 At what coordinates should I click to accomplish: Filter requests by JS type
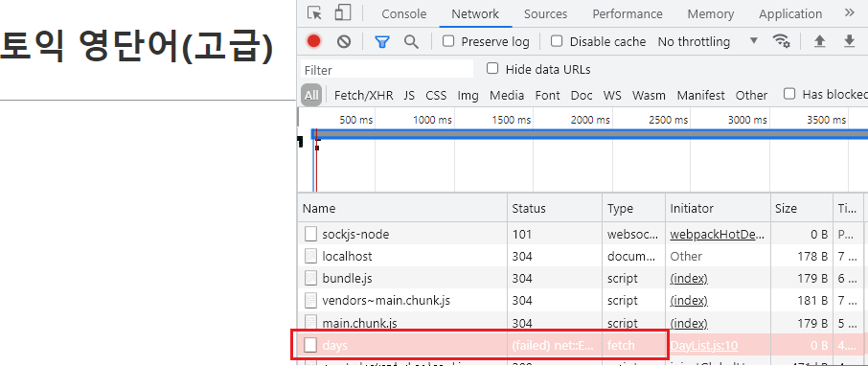409,95
